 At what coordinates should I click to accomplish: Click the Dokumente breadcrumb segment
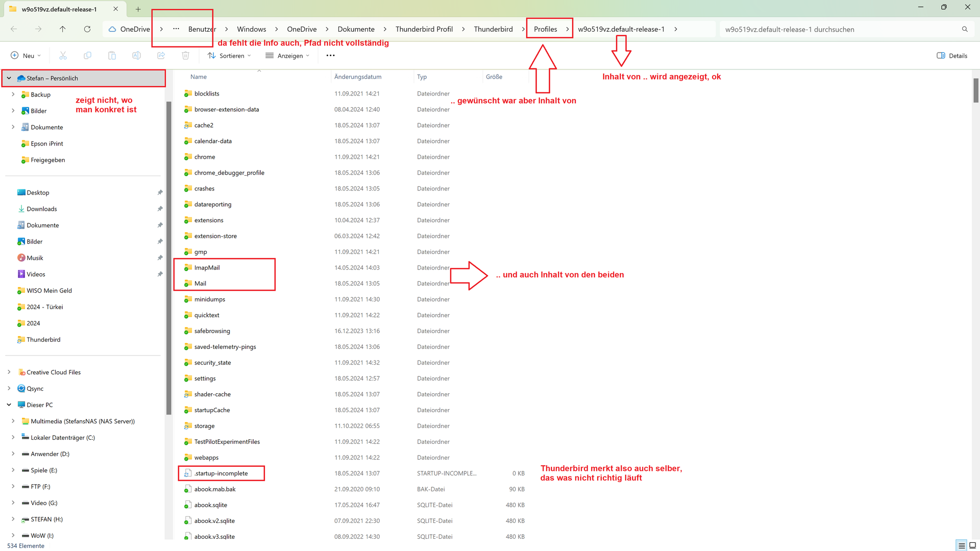click(x=356, y=29)
